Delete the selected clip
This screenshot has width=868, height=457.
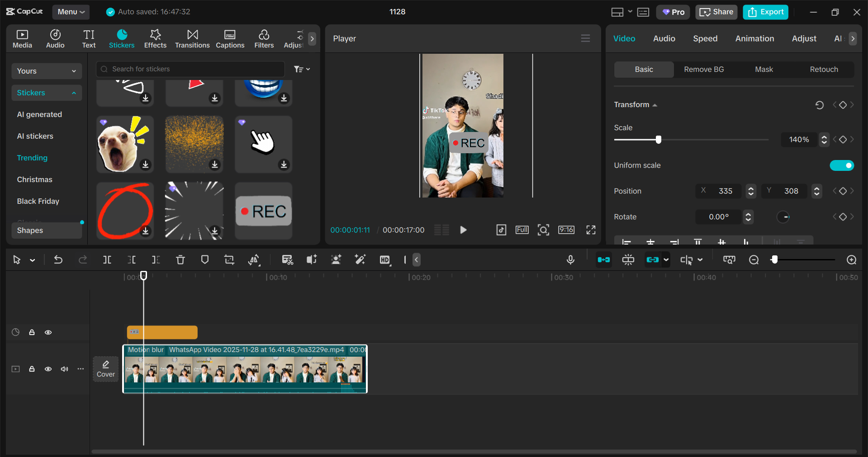[x=180, y=260]
